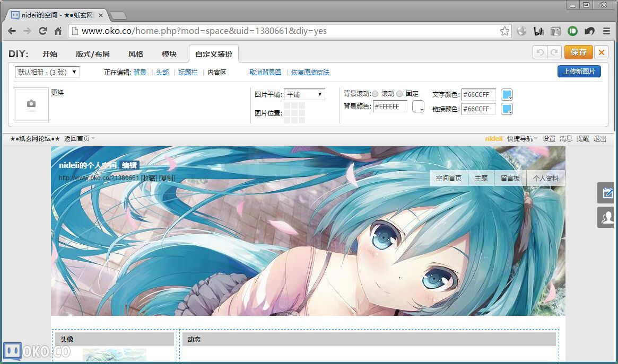Screen dimensions: 618x364
Task: Click the 文字颜色 hex input field
Action: pos(479,94)
